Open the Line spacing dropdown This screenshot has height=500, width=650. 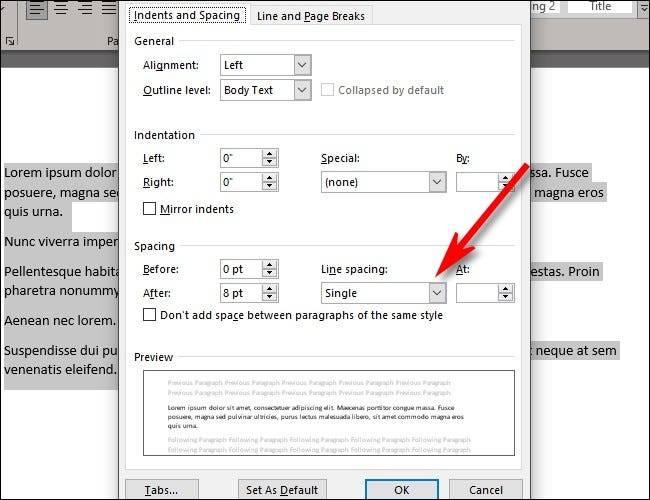pyautogui.click(x=436, y=293)
